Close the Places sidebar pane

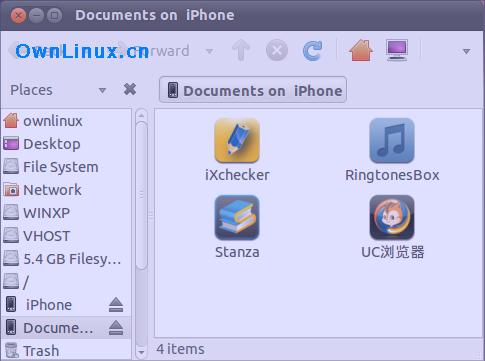coord(130,89)
